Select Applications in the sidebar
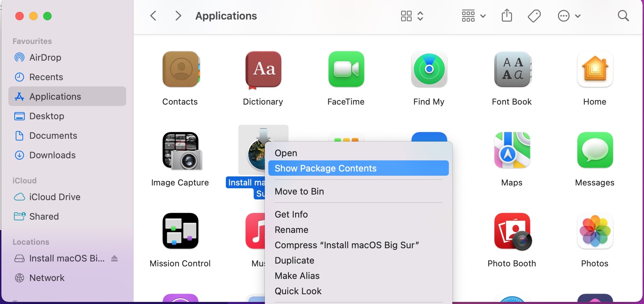644x304 pixels. pos(67,97)
